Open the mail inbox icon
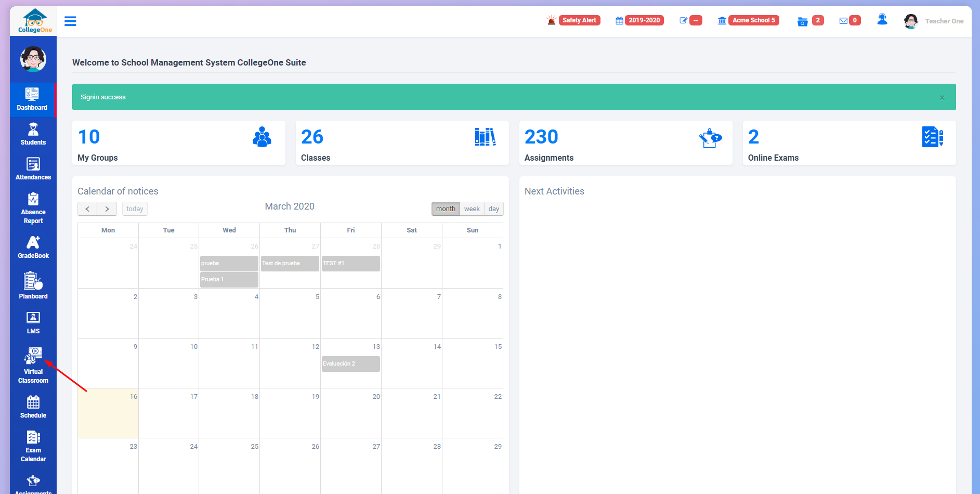The width and height of the screenshot is (980, 494). coord(844,21)
